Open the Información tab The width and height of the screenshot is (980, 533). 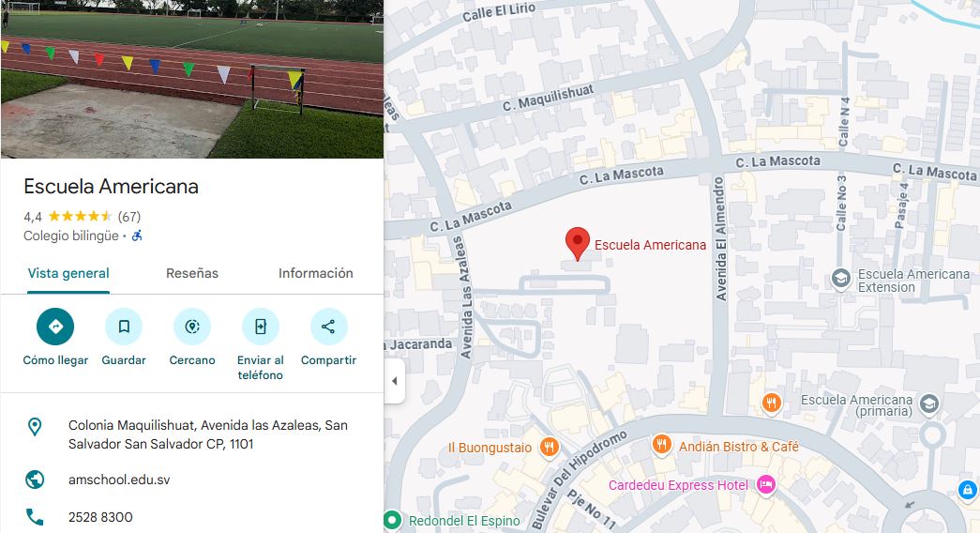pos(316,273)
